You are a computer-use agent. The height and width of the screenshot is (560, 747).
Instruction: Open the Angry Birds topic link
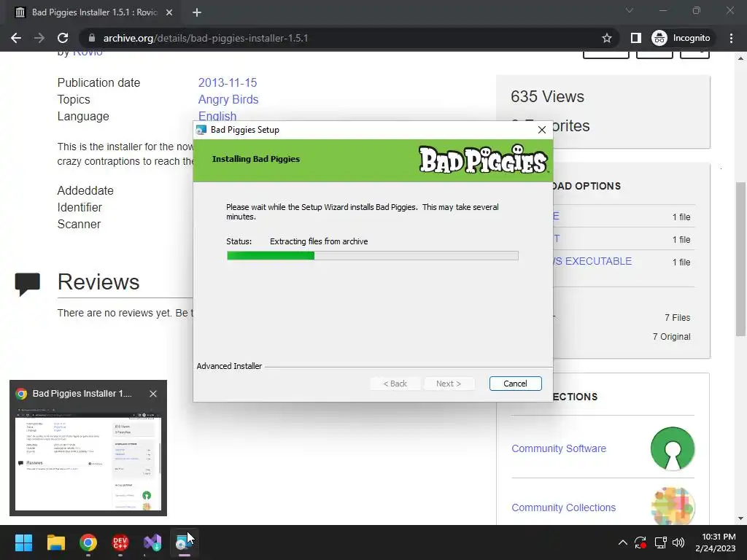[228, 99]
